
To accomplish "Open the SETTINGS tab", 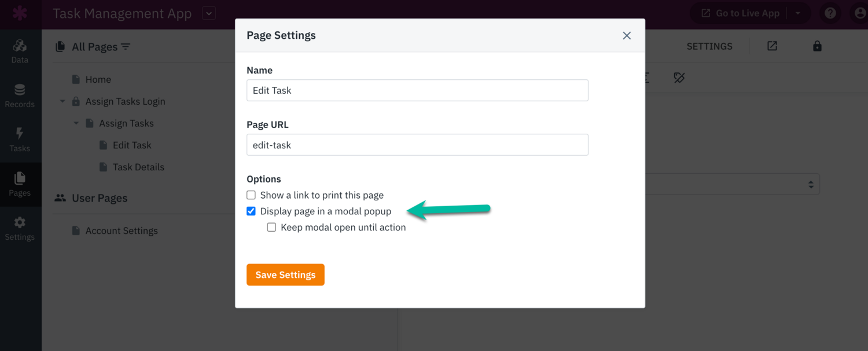I will tap(709, 46).
